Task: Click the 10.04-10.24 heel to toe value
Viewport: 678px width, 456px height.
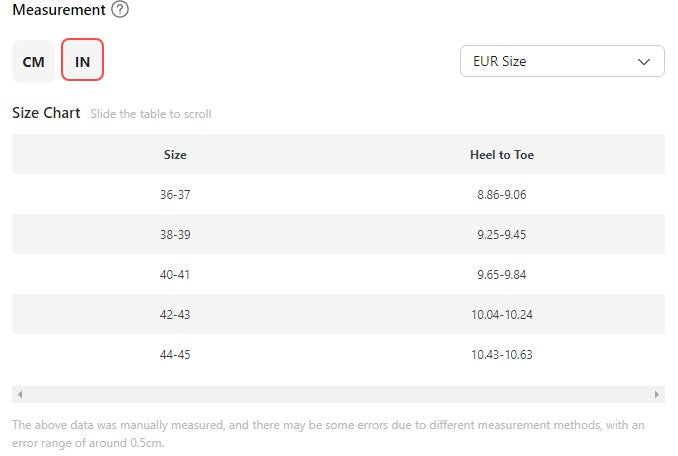Action: coord(501,314)
